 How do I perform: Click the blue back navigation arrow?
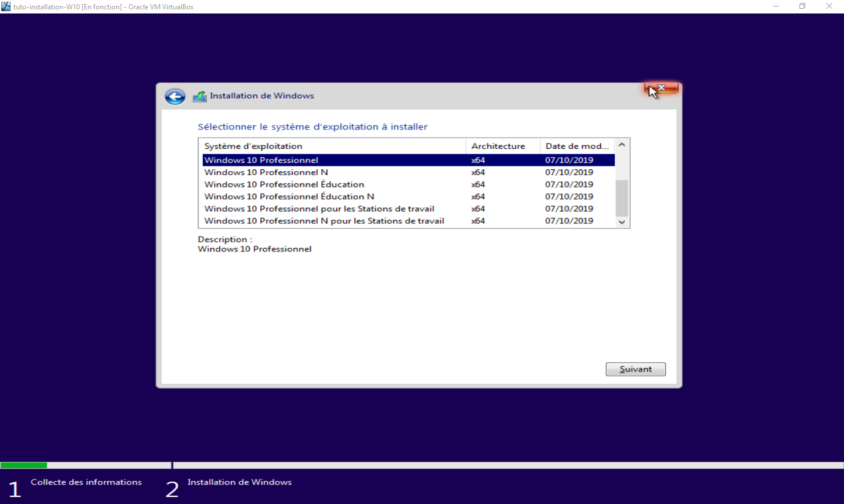click(175, 96)
